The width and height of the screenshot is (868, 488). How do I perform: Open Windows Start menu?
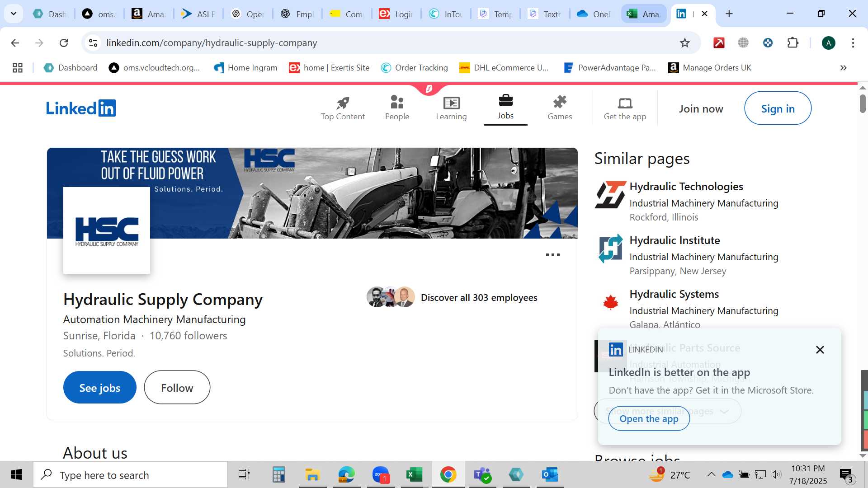[x=16, y=475]
